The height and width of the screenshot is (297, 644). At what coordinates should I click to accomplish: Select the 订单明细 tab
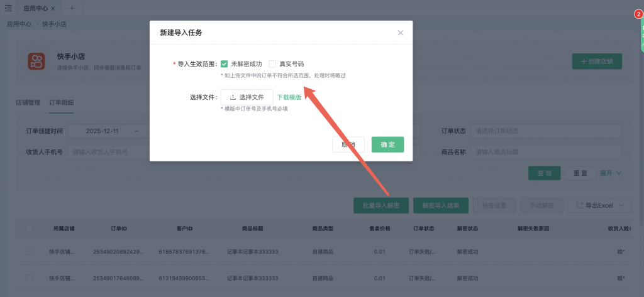tap(61, 102)
